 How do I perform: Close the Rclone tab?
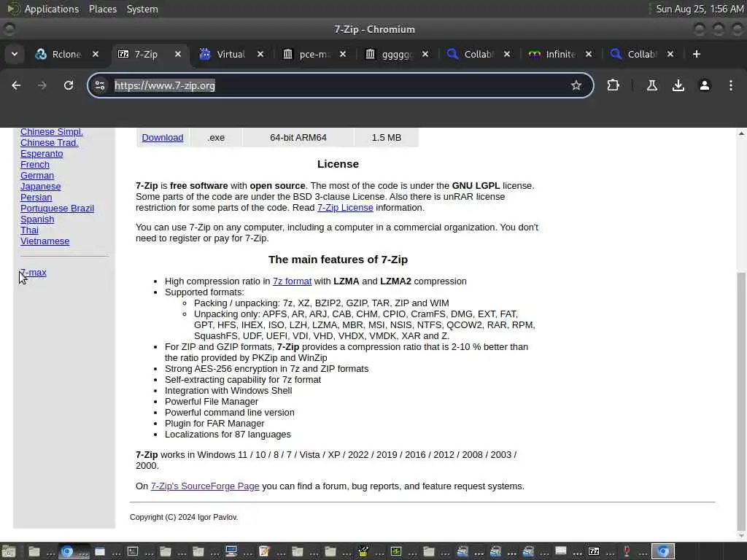96,54
